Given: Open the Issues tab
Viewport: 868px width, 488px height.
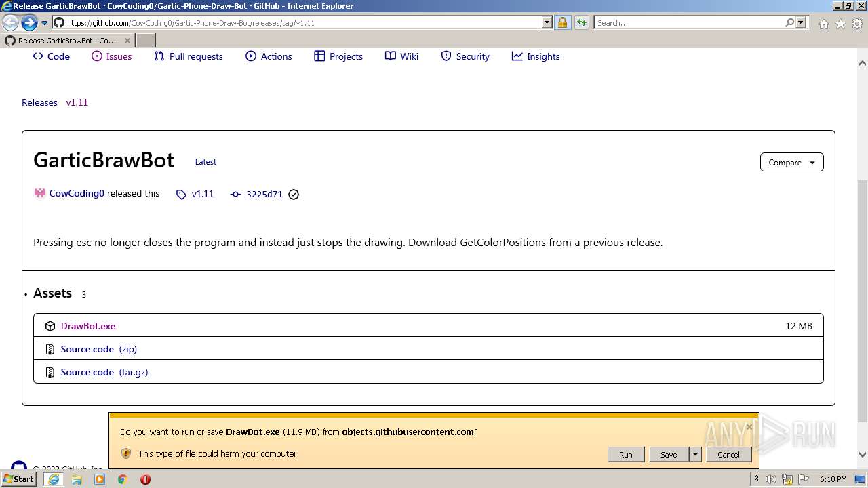Looking at the screenshot, I should pyautogui.click(x=111, y=56).
